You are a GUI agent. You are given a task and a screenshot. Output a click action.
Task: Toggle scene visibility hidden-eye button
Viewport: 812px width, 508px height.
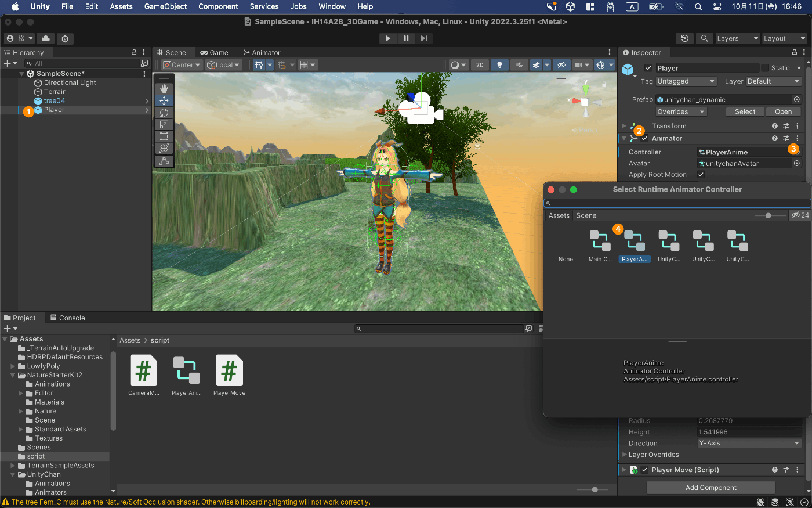[x=561, y=65]
